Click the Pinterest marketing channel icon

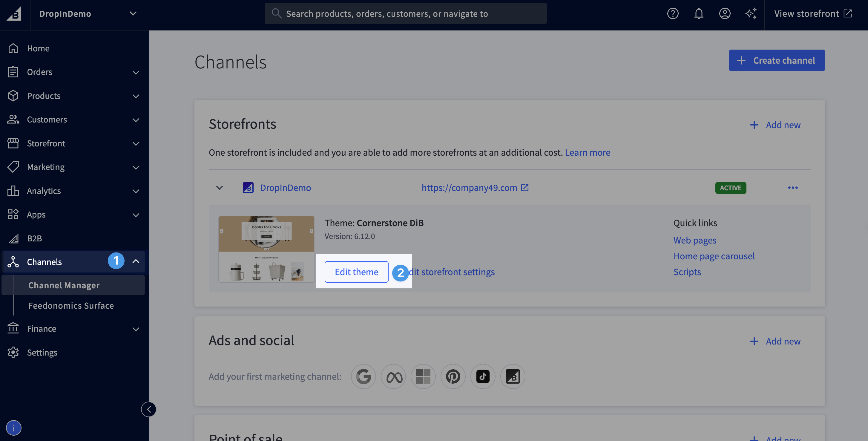coord(453,376)
